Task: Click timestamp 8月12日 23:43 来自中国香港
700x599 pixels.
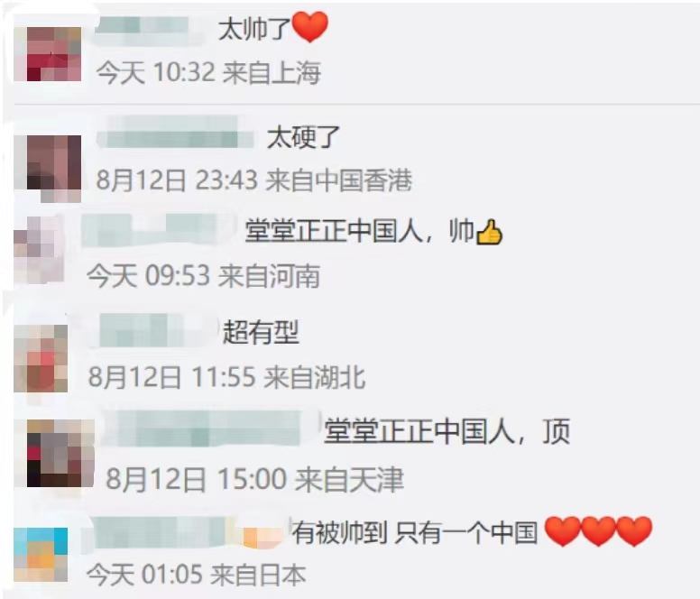Action: pos(254,180)
